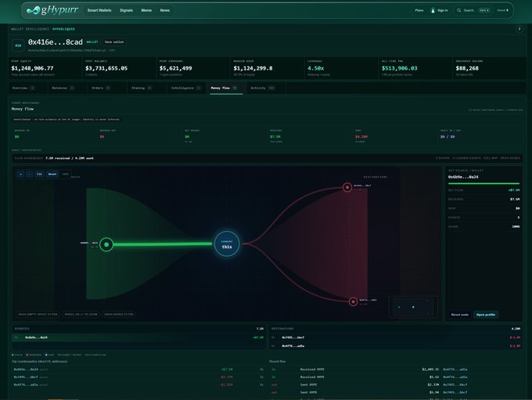
Task: Click the Fit graph button
Action: coord(39,174)
